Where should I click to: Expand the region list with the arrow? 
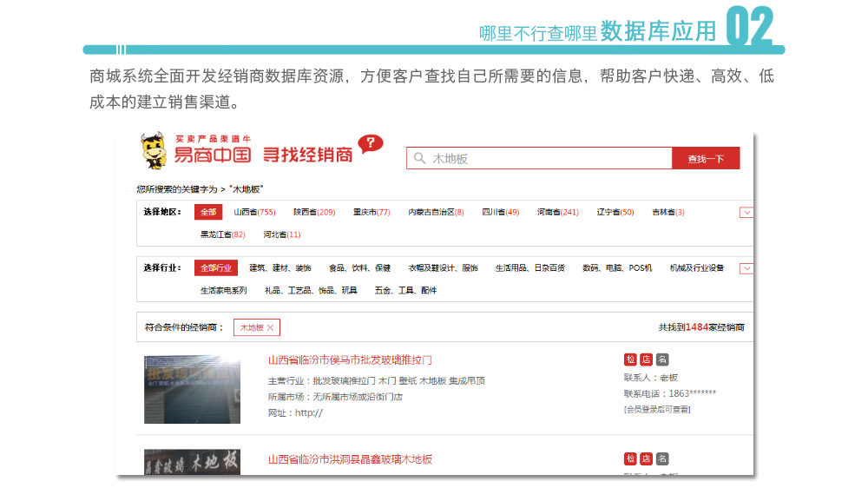click(746, 213)
